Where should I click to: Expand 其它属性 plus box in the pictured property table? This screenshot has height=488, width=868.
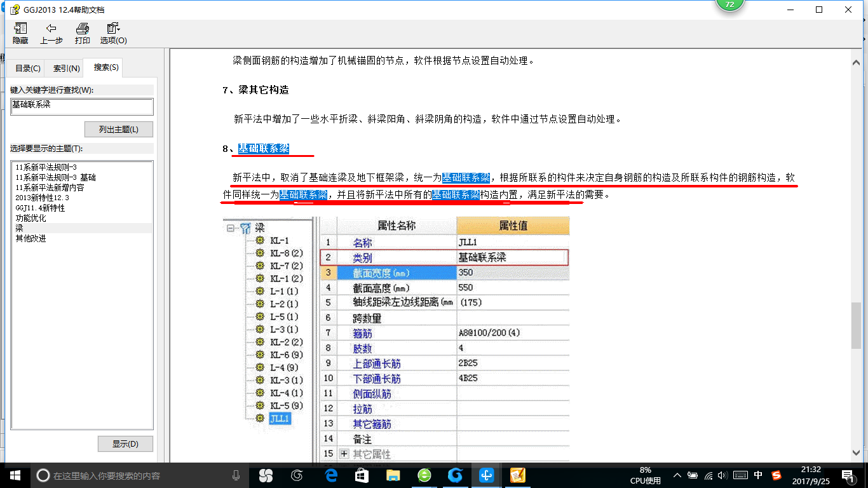pos(344,454)
